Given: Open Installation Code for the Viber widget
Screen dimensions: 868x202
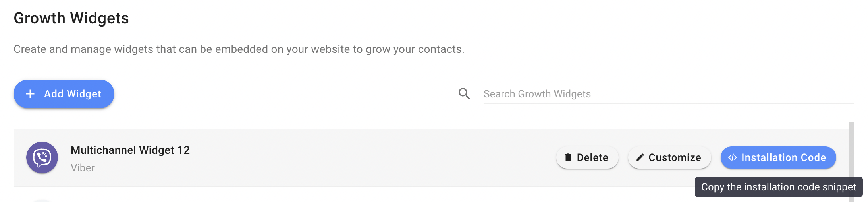Looking at the screenshot, I should [x=778, y=158].
